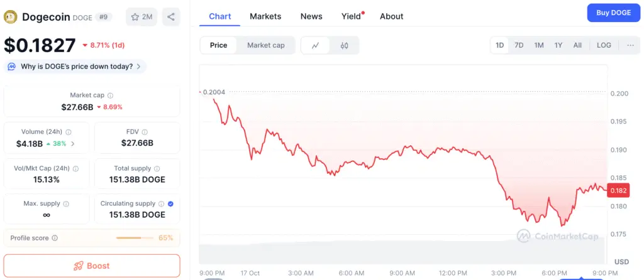Click Max. supply info icon
The image size is (644, 280).
[66, 203]
